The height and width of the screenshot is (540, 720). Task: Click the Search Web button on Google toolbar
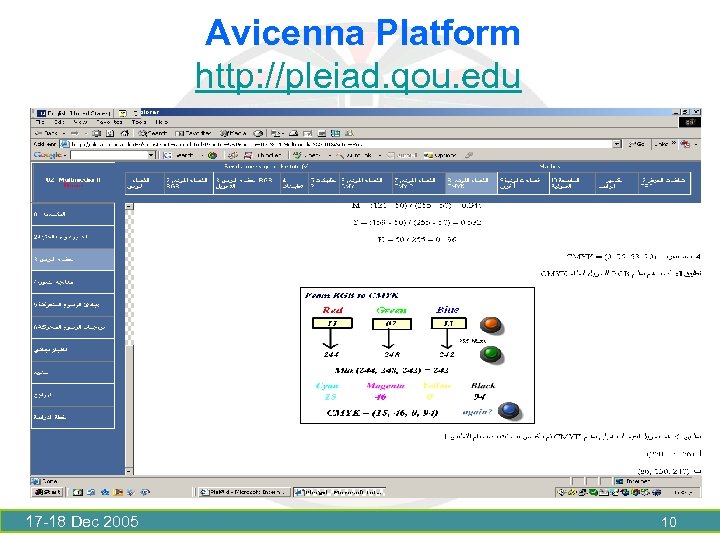tap(180, 155)
